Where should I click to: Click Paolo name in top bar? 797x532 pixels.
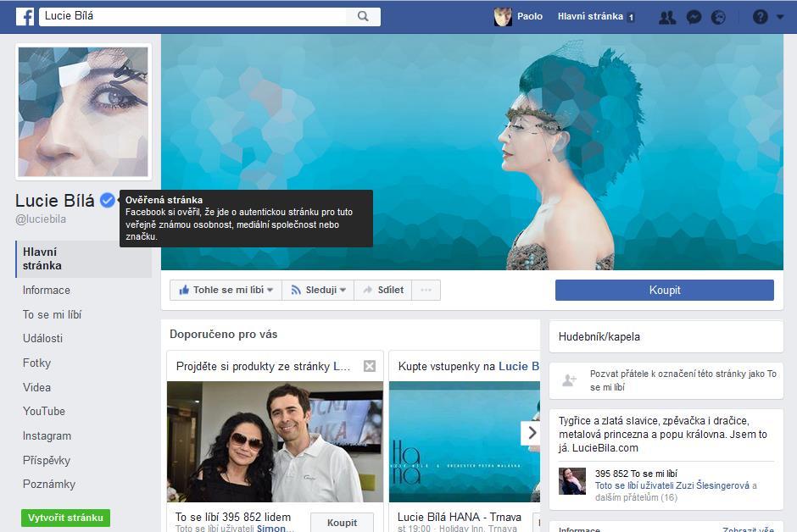[x=530, y=16]
